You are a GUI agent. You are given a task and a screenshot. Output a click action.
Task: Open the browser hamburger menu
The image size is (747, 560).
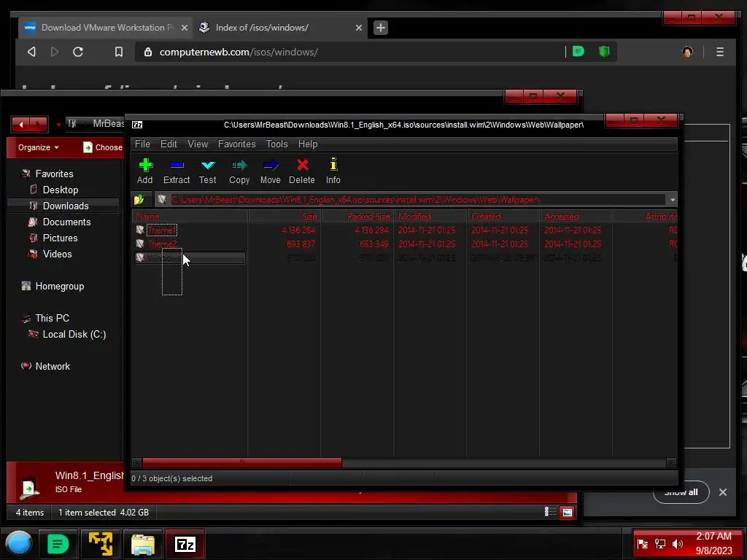click(719, 52)
